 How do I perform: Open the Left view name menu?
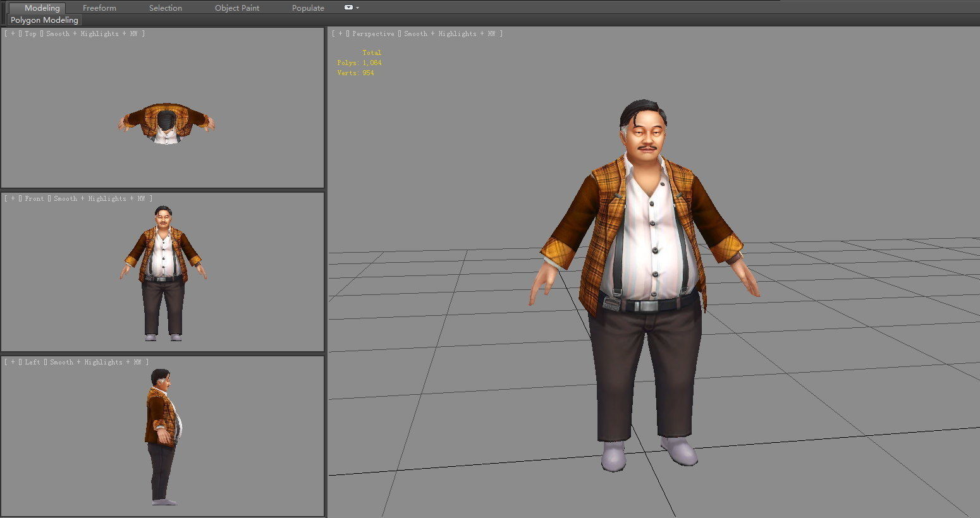[33, 362]
